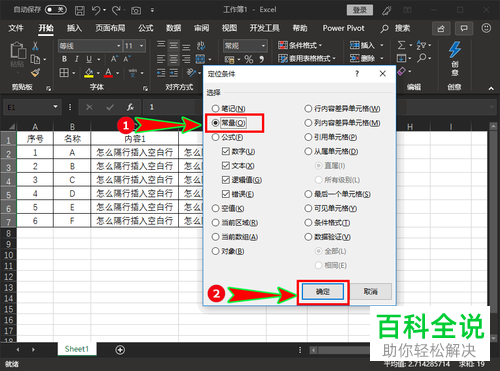The width and height of the screenshot is (500, 371).
Task: Click the red font color A swatch
Action: coord(108,73)
